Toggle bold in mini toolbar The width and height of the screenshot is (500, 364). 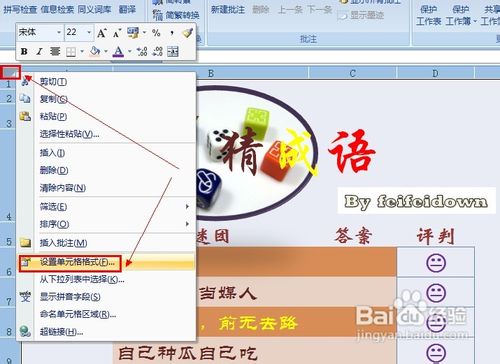tap(24, 51)
